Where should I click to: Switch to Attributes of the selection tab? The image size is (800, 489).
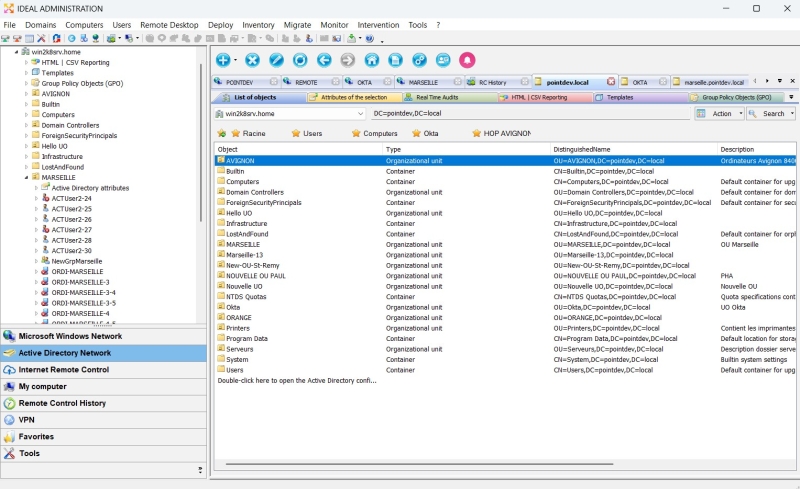point(353,98)
